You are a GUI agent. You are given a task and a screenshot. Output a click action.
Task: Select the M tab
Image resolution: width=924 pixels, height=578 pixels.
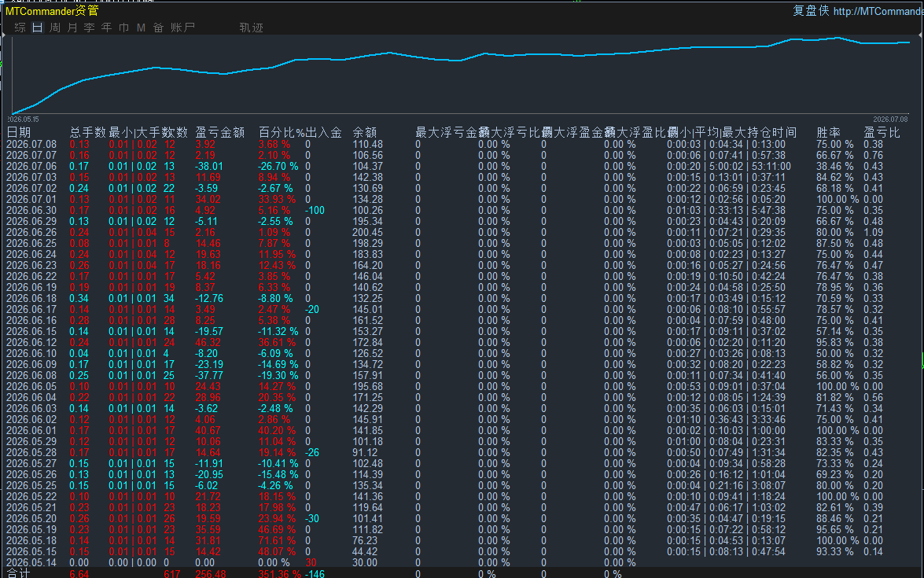[141, 28]
